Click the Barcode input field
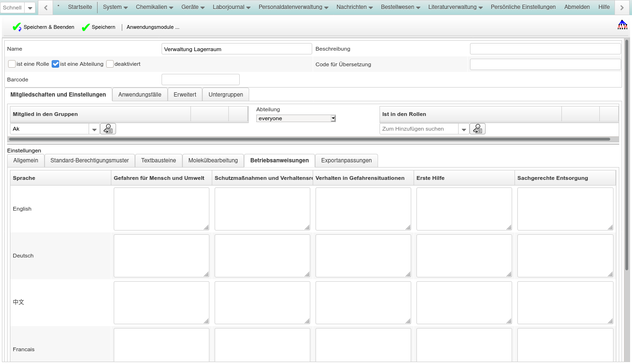The image size is (632, 364). point(200,80)
